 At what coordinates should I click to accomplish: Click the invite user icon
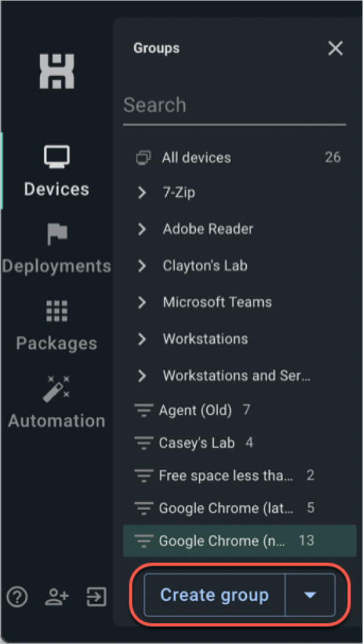pos(56,597)
